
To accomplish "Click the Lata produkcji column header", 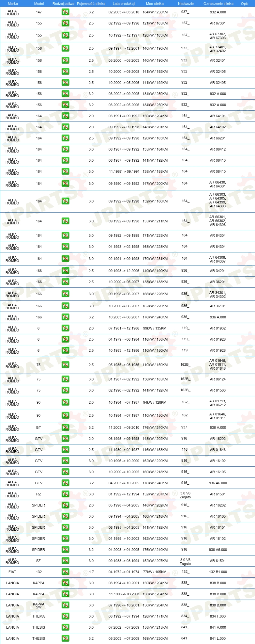I will point(124,4).
